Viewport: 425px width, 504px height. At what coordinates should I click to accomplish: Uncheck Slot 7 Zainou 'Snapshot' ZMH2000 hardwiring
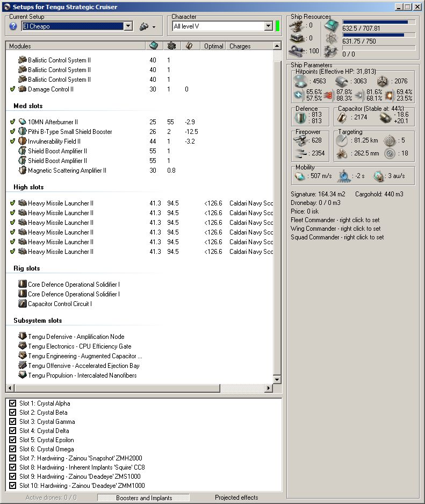pyautogui.click(x=12, y=458)
